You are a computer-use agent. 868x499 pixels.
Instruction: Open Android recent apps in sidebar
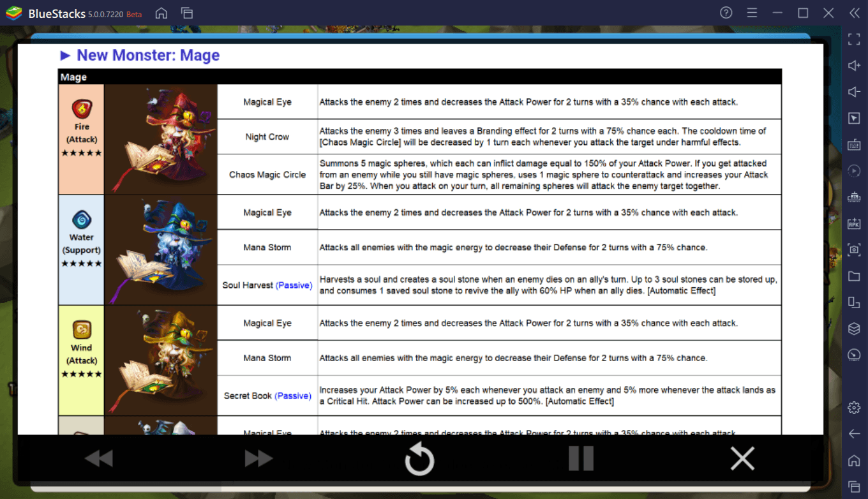[x=854, y=486]
